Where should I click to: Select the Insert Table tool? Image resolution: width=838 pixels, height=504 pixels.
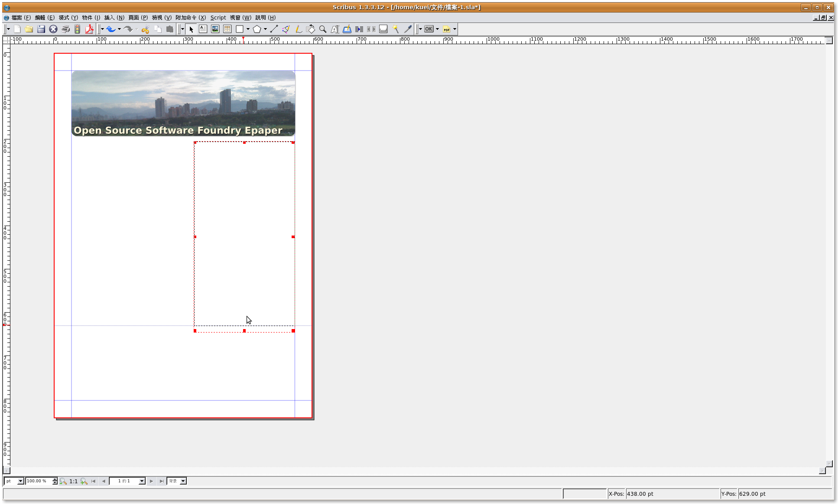click(x=227, y=29)
